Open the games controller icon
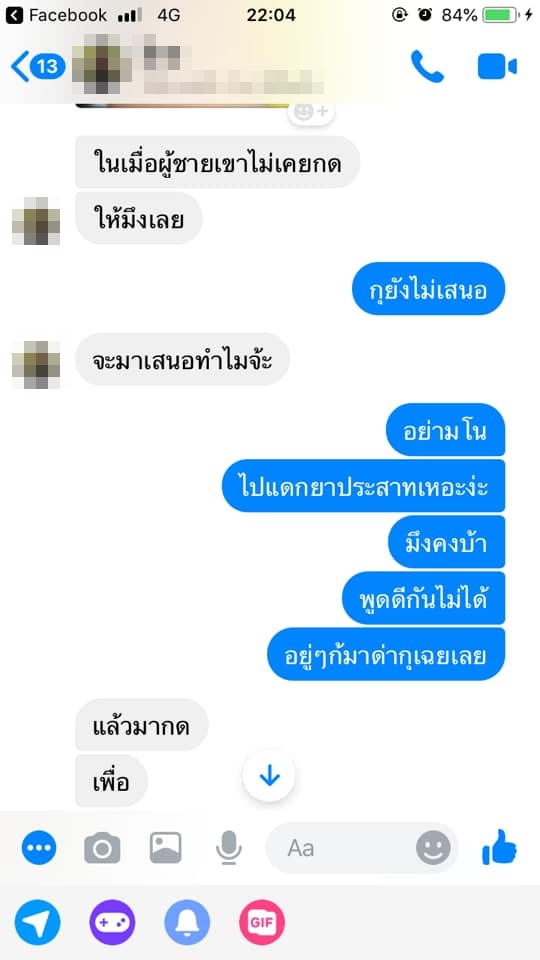Viewport: 540px width, 960px height. (x=113, y=923)
